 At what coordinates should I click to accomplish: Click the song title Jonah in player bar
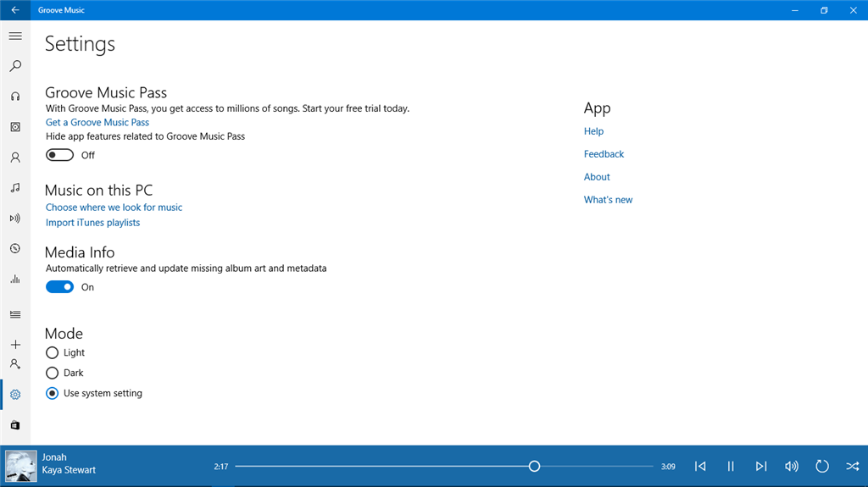(54, 457)
